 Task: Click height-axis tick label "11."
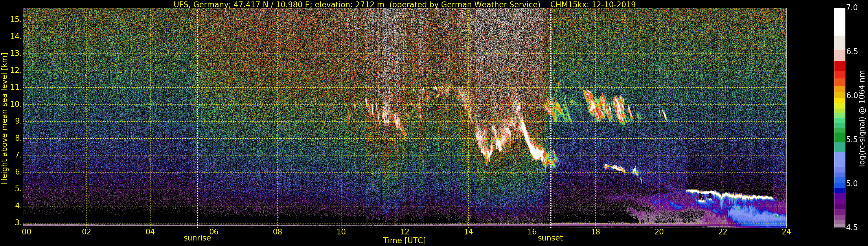[16, 87]
